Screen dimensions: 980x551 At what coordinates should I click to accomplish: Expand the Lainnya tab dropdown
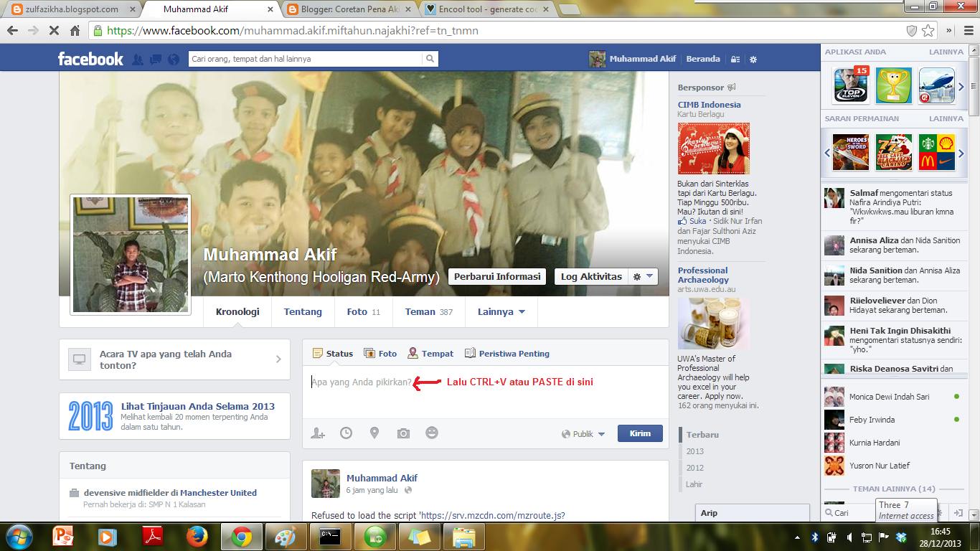(499, 312)
